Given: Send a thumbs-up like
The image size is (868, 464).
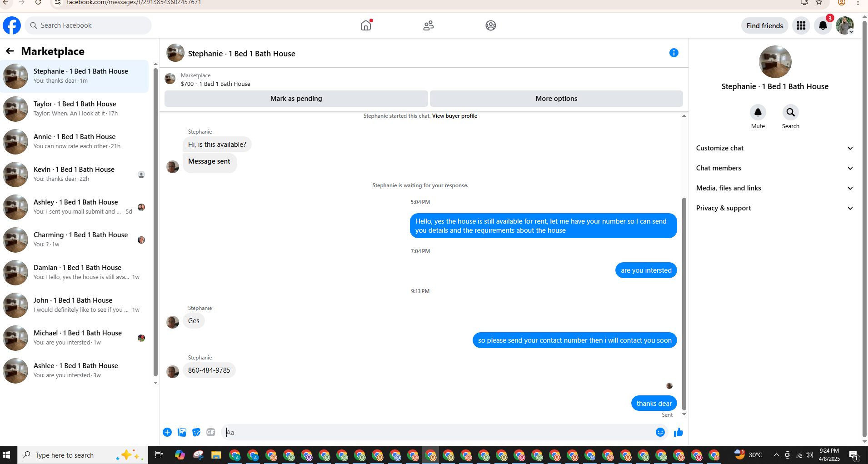Looking at the screenshot, I should (678, 432).
